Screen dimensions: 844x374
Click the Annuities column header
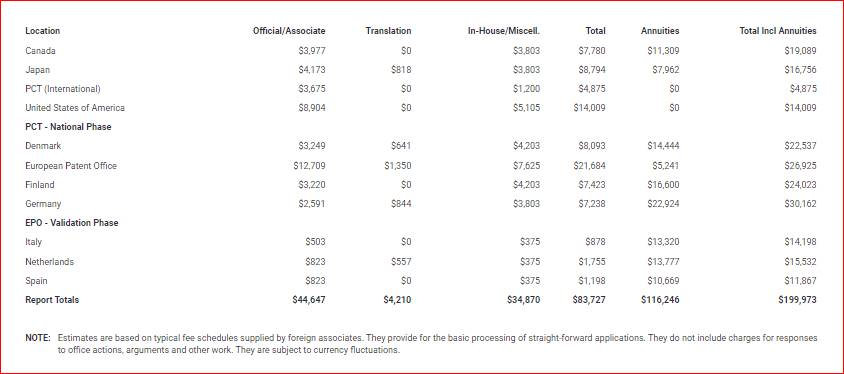tap(660, 31)
